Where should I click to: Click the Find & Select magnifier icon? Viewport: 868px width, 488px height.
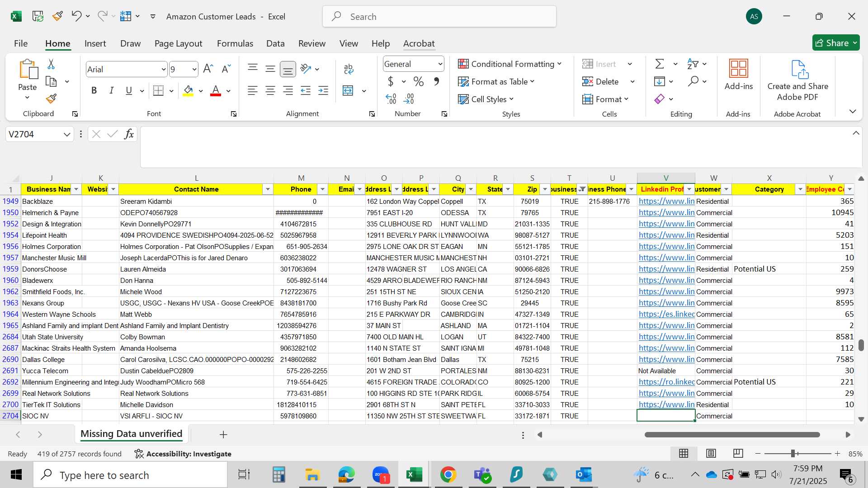(x=693, y=81)
